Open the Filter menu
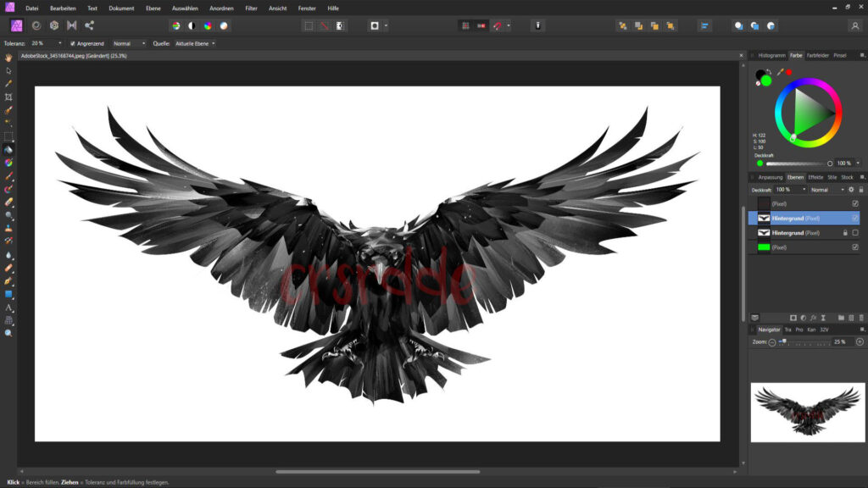The width and height of the screenshot is (868, 488). [x=251, y=8]
